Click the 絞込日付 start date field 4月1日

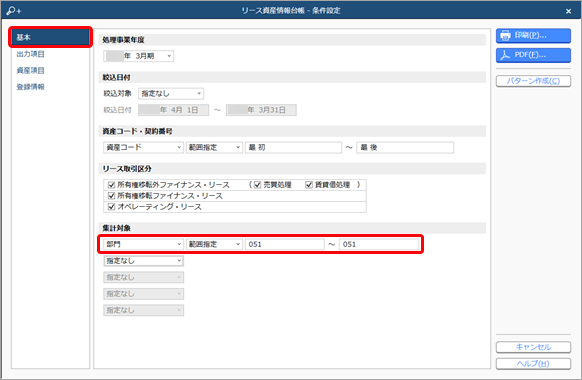tap(173, 110)
